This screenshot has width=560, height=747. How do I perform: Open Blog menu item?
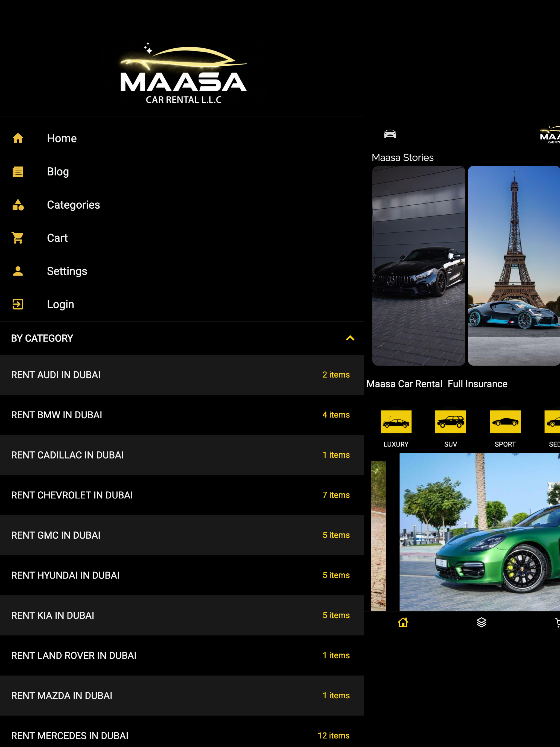tap(182, 171)
